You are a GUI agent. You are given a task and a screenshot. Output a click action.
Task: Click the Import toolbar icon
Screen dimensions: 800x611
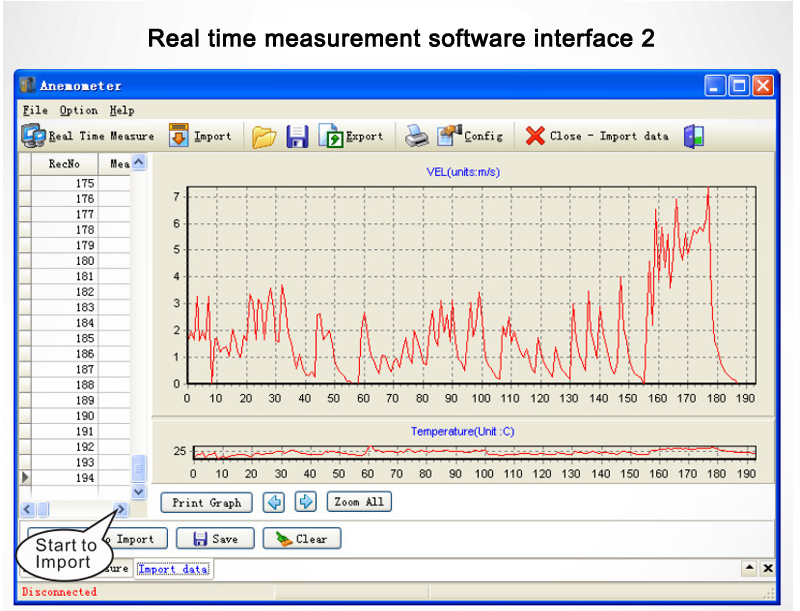click(178, 136)
